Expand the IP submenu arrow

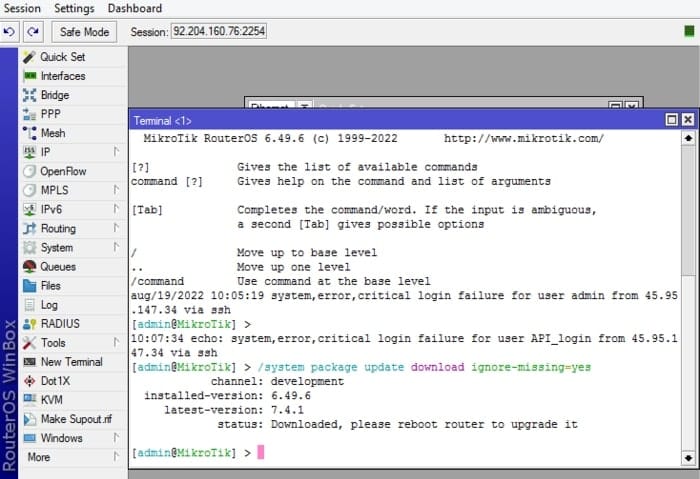tap(116, 152)
